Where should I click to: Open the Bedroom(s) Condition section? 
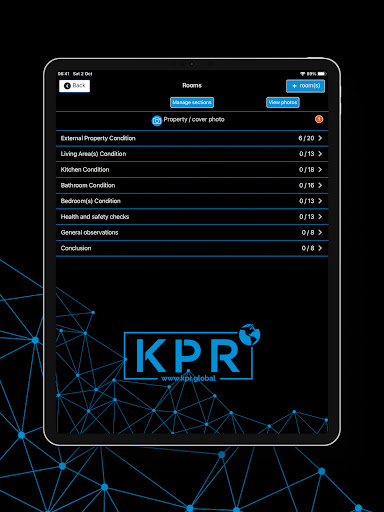click(192, 201)
